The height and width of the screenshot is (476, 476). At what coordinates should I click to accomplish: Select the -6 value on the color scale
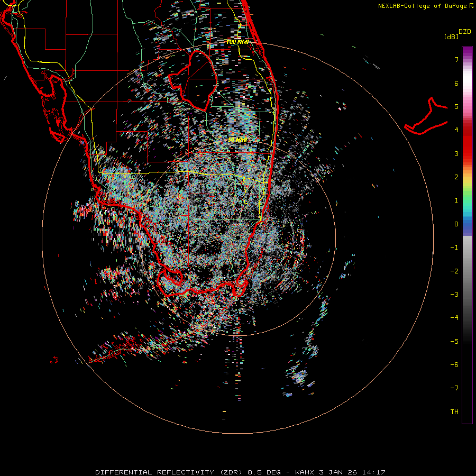click(x=454, y=365)
